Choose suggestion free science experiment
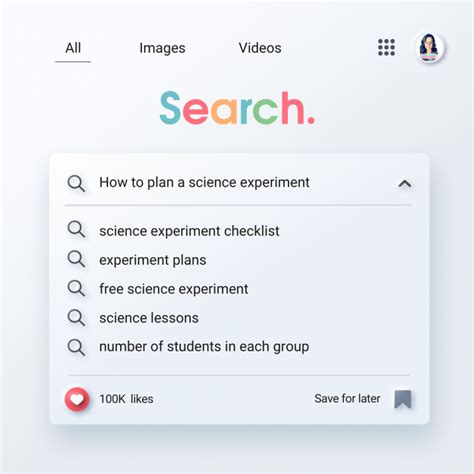Screen dimensions: 474x474 174,289
